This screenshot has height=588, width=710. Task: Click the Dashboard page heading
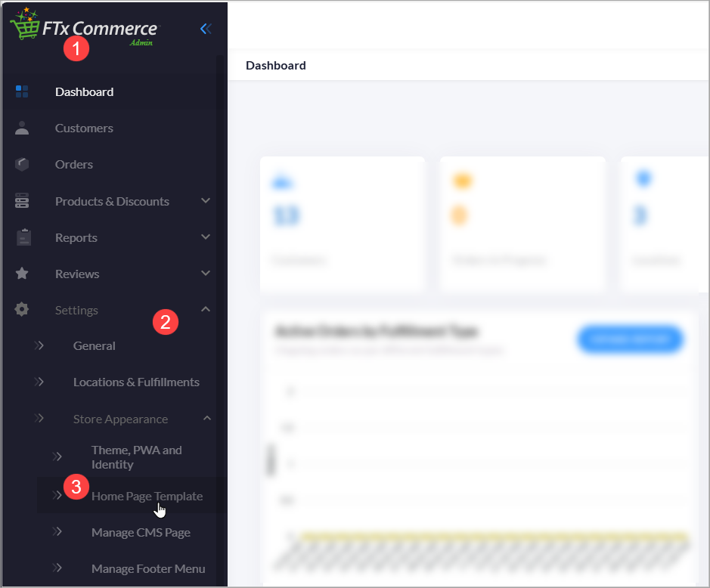276,66
